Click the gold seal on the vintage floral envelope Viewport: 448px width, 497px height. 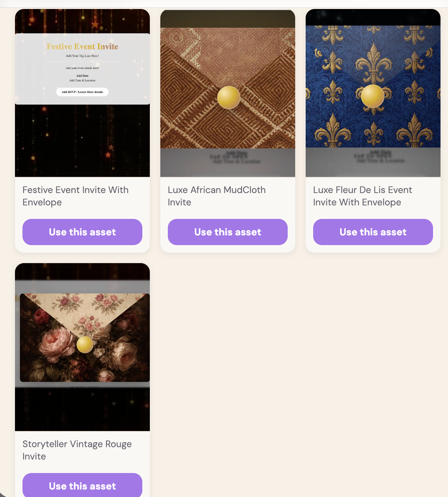coord(84,345)
